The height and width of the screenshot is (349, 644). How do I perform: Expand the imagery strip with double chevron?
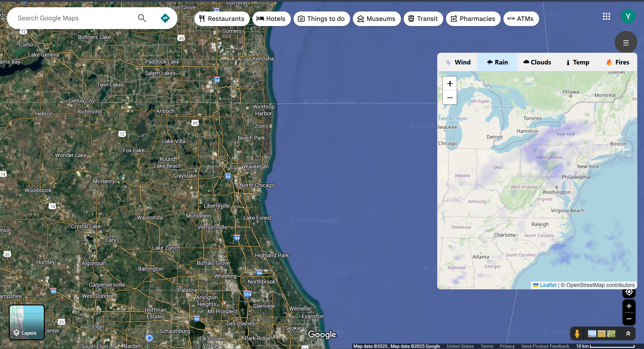coord(628,333)
